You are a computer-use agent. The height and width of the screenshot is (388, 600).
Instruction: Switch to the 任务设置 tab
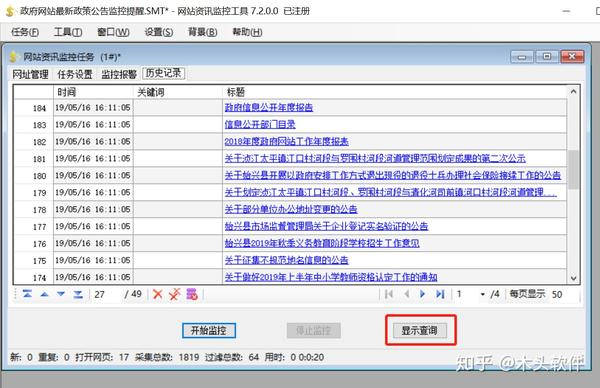click(x=75, y=74)
